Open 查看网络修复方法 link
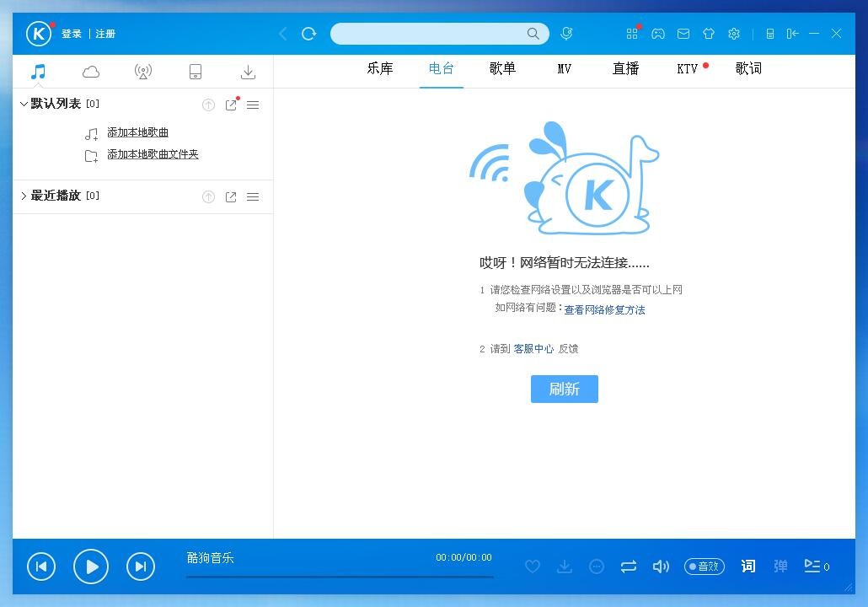 pos(604,309)
